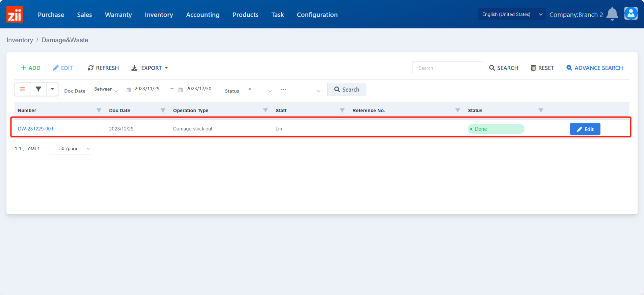Toggle the filter funnel button

[x=38, y=89]
